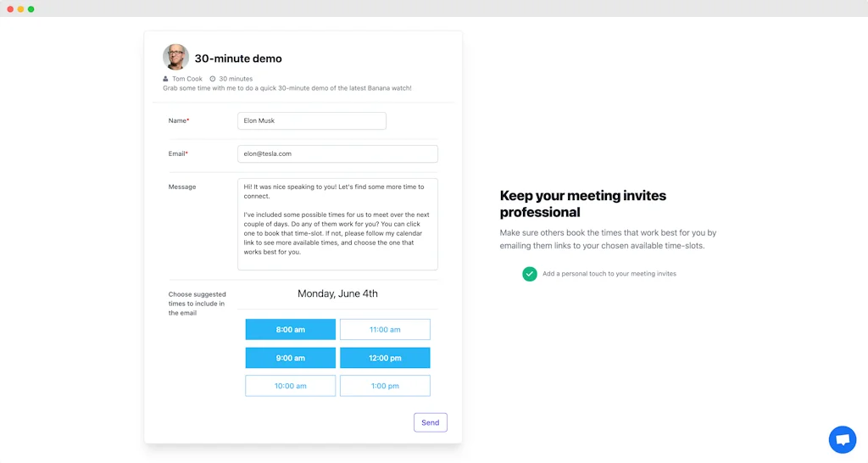Select the 1:00 pm time slot
This screenshot has width=868, height=463.
pos(385,386)
